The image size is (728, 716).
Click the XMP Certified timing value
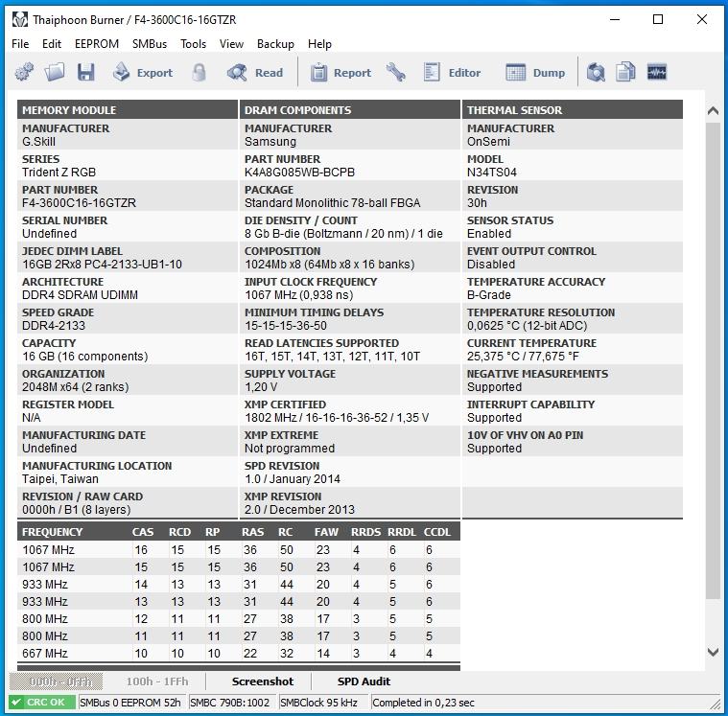[x=337, y=418]
